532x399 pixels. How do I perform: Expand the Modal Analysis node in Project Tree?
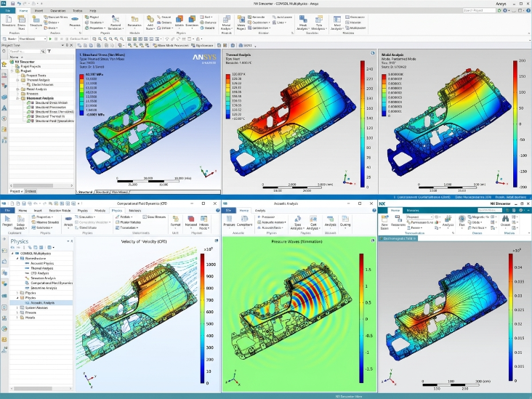[17, 89]
